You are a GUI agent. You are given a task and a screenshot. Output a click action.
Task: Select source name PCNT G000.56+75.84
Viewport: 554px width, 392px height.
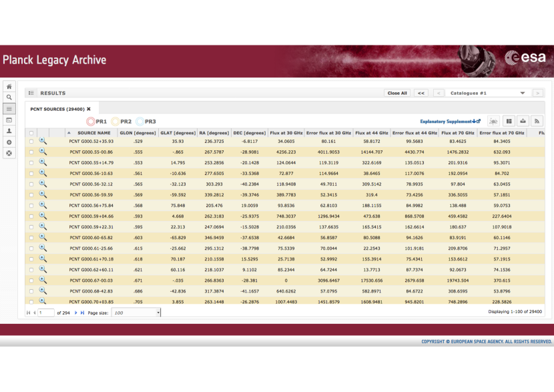(91, 206)
